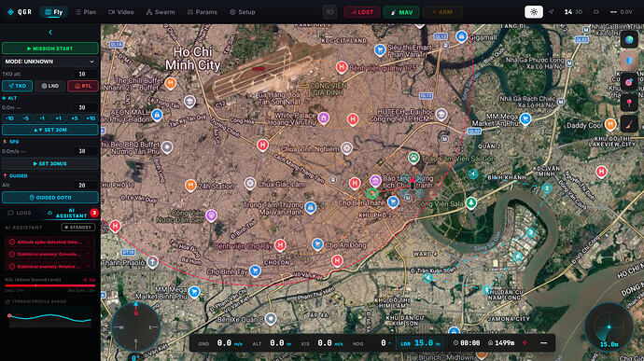
Task: Open the MODE: UNKNOWN dropdown
Action: point(50,62)
